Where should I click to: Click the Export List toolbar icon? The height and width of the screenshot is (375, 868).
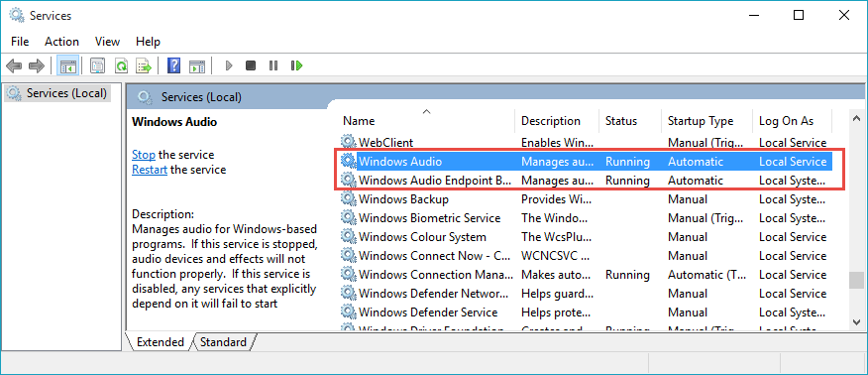(144, 65)
